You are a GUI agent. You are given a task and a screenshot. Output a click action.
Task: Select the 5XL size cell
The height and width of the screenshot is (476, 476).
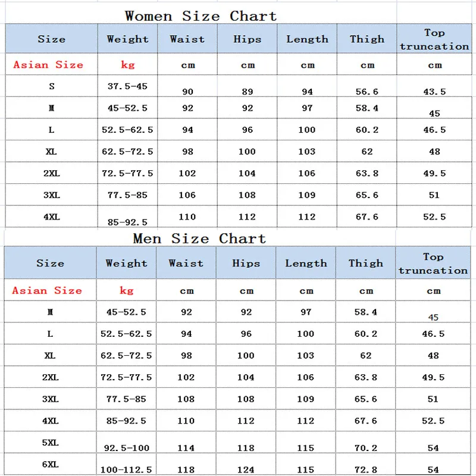click(x=50, y=442)
